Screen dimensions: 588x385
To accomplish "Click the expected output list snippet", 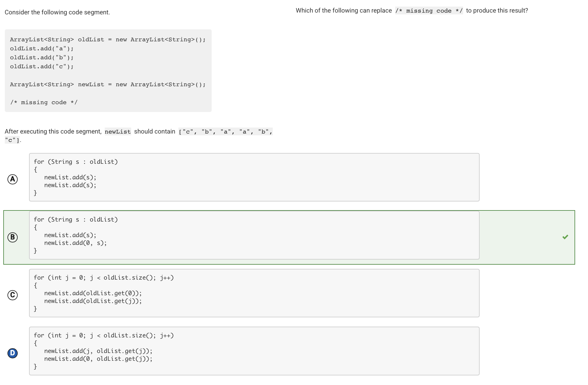I will coord(225,131).
